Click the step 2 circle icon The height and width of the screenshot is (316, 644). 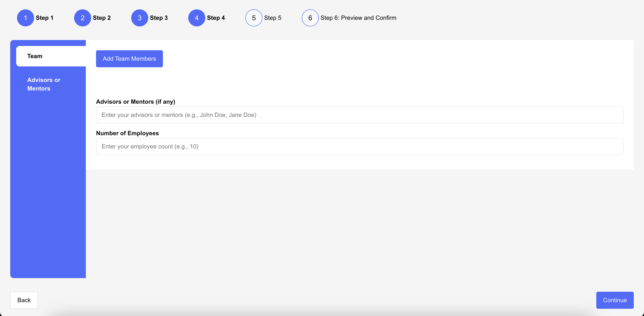coord(82,18)
